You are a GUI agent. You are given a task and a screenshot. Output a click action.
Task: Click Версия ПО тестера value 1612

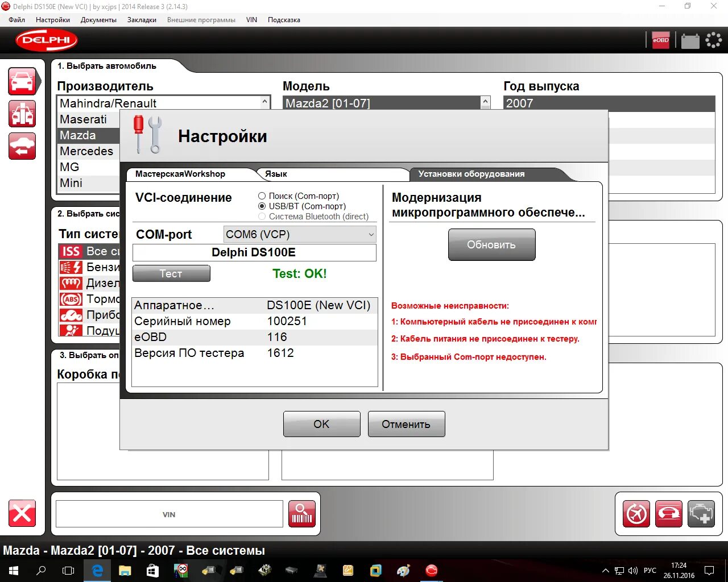pyautogui.click(x=280, y=353)
